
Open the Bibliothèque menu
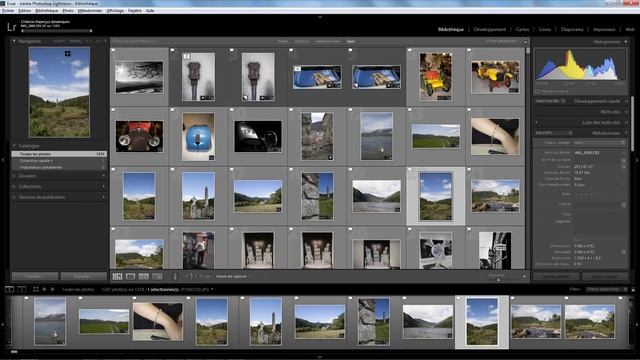[x=47, y=11]
